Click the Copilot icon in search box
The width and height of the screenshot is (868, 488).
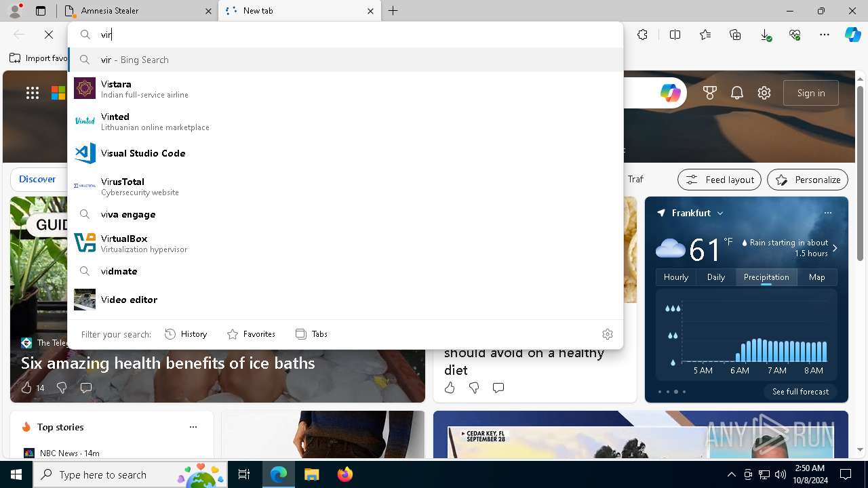pyautogui.click(x=671, y=94)
